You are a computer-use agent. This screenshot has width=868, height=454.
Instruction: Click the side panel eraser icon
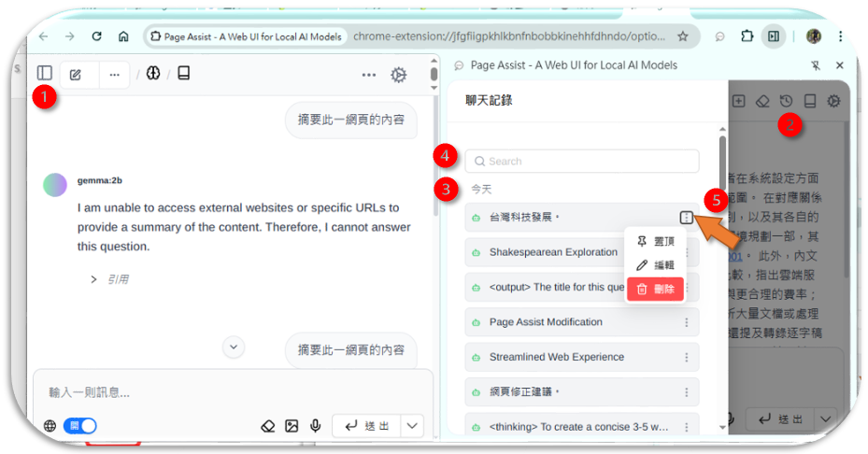[762, 101]
